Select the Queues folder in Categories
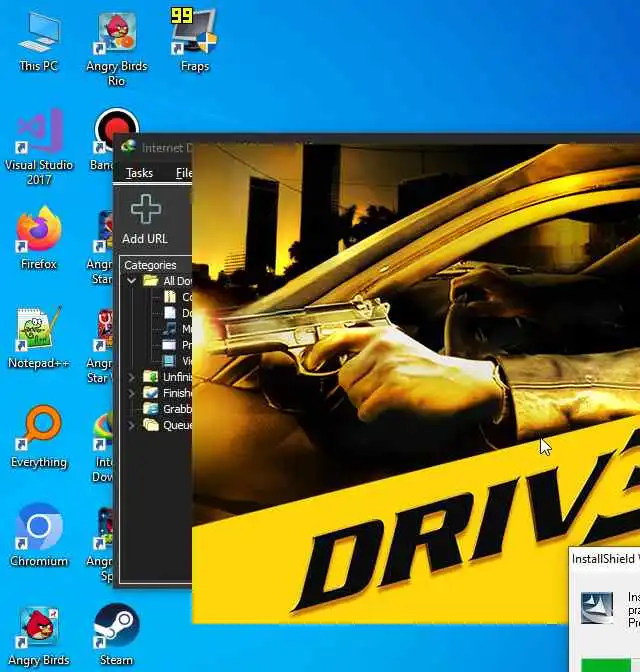Viewport: 640px width, 672px height. pyautogui.click(x=168, y=425)
